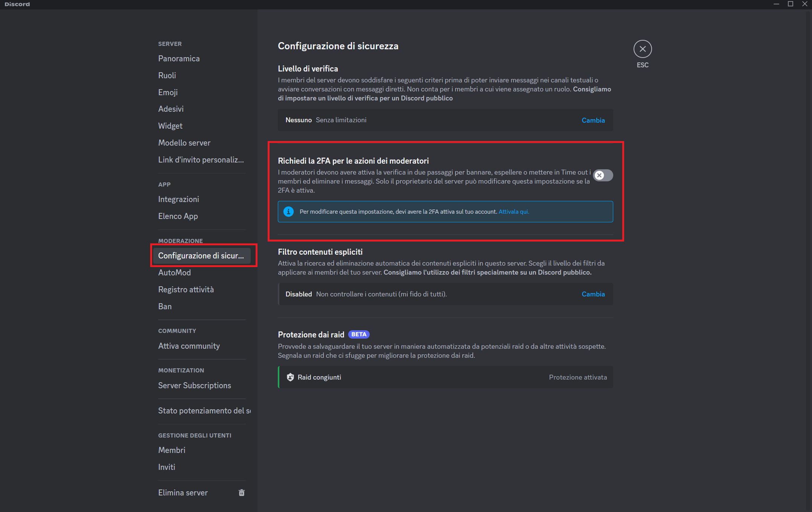Select the Emoji section
The height and width of the screenshot is (512, 812).
pos(168,92)
